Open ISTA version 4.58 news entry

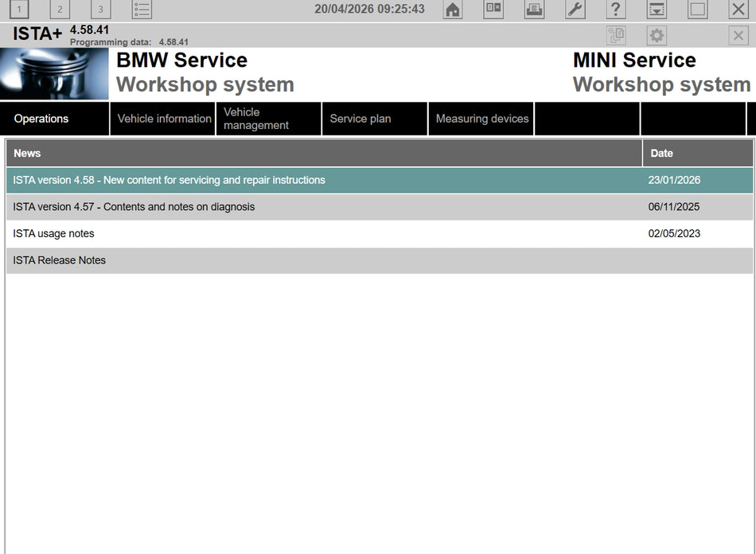[380, 181]
